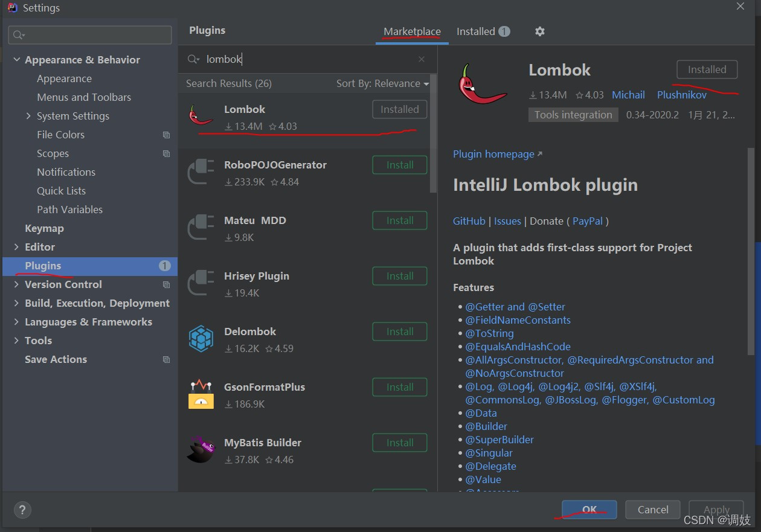Clear the plugin search with the X icon
The image size is (761, 532).
coord(422,59)
